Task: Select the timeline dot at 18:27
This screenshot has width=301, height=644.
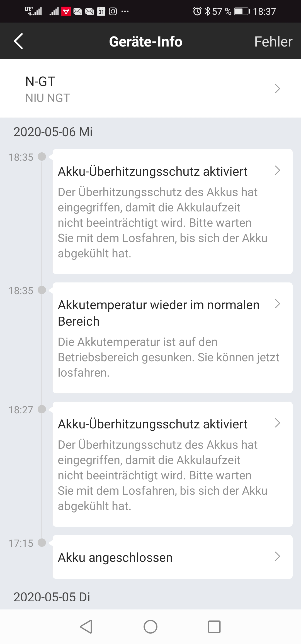Action: (42, 409)
